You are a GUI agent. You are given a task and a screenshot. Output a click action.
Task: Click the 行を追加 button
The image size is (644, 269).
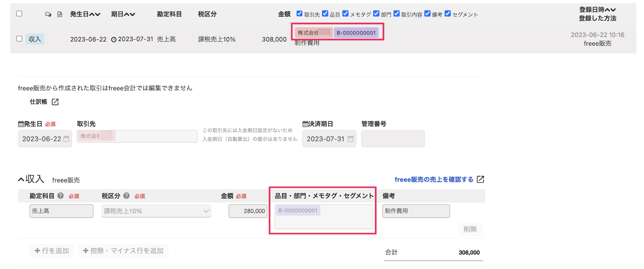(52, 250)
